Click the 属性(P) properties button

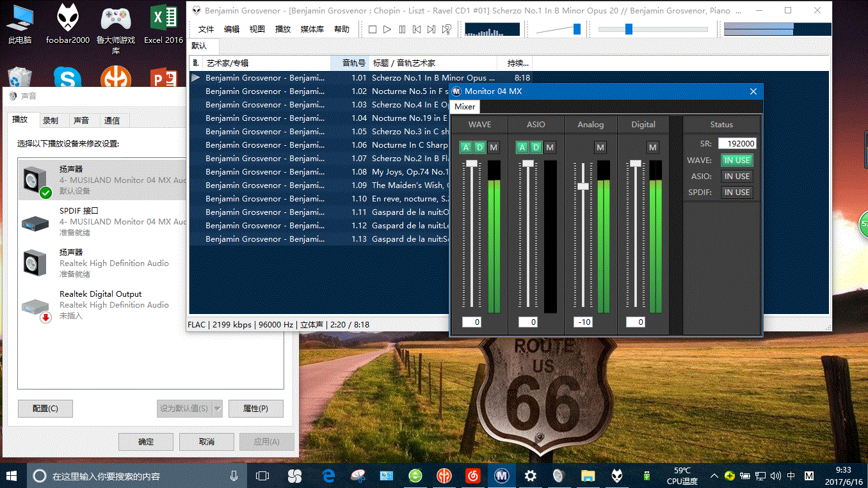[255, 409]
